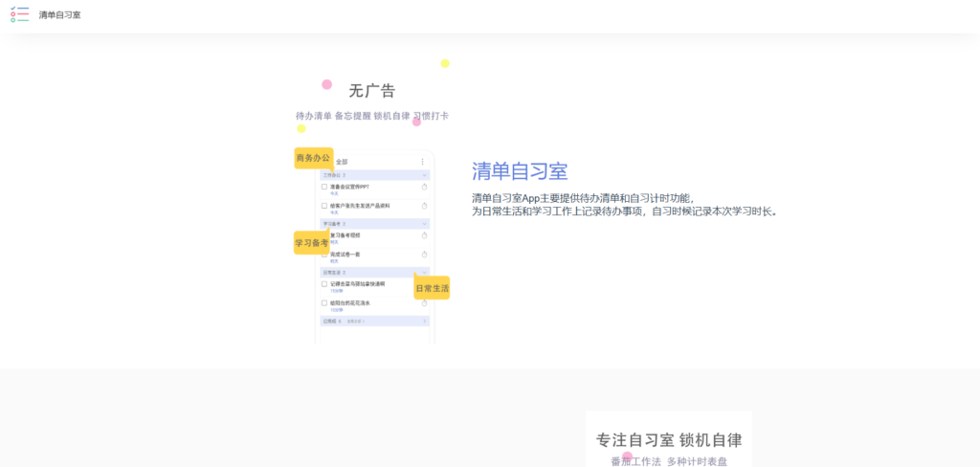Start timer for 给客户张先生发送产品资料 task
Image resolution: width=980 pixels, height=467 pixels.
pyautogui.click(x=424, y=206)
